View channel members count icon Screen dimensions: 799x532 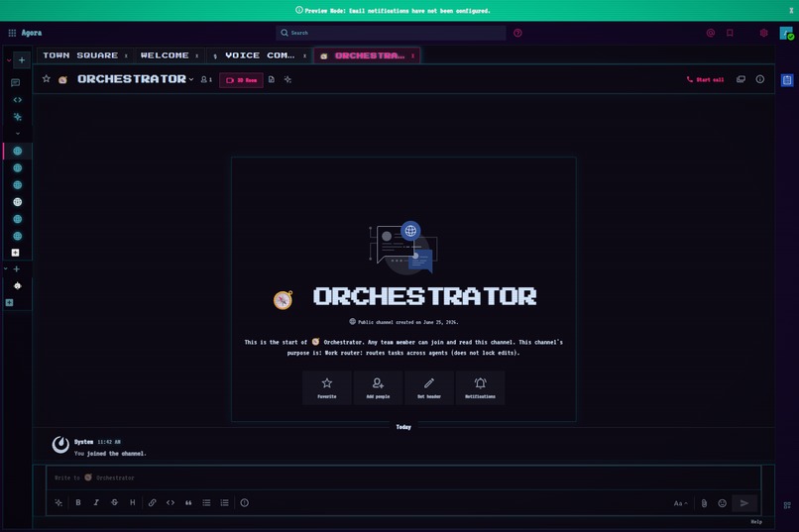[x=206, y=79]
